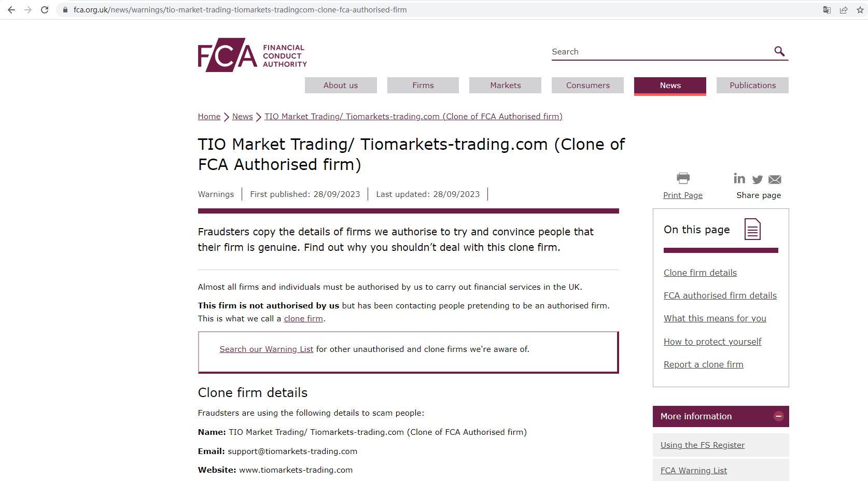Collapse the More information section
Viewport: 868px width, 481px height.
click(x=778, y=416)
